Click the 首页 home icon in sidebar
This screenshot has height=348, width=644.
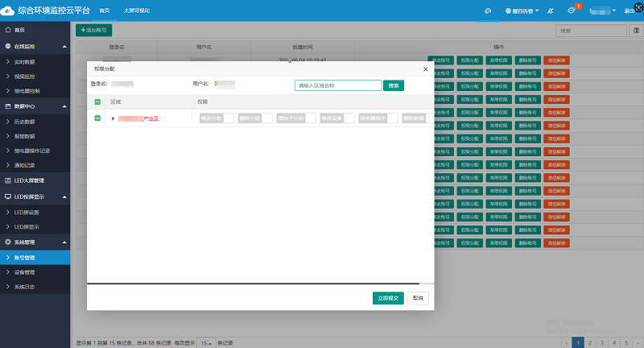click(x=7, y=30)
